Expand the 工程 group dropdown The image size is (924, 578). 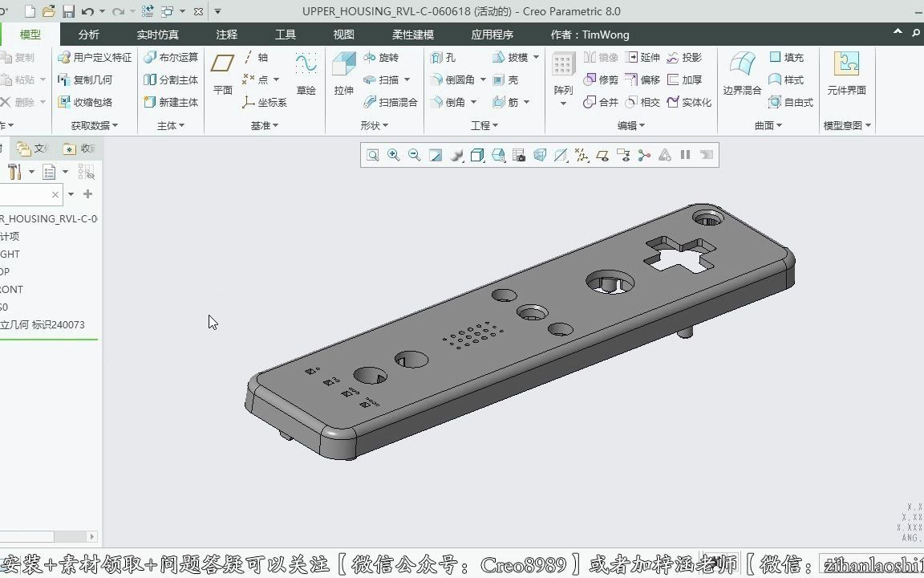point(484,125)
